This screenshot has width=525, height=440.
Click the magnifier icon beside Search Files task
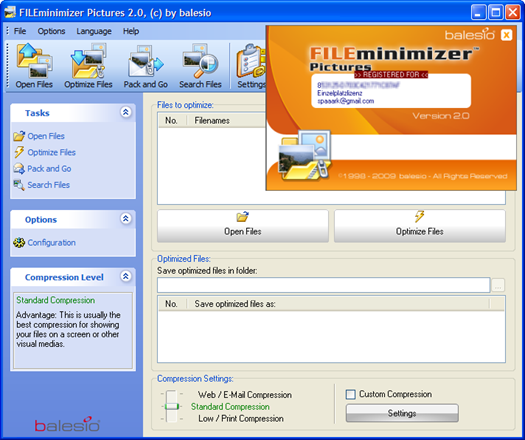coord(19,185)
